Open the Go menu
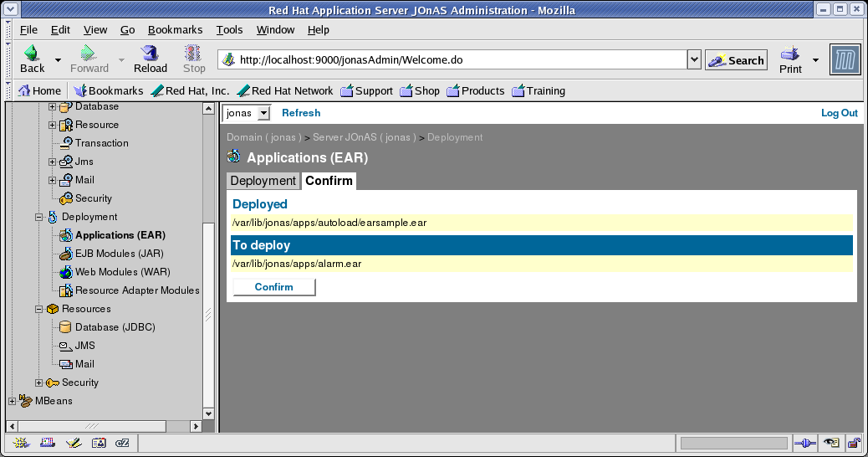 127,30
